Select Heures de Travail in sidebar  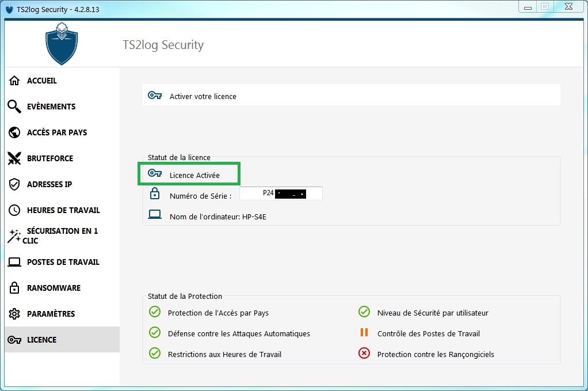pyautogui.click(x=62, y=210)
